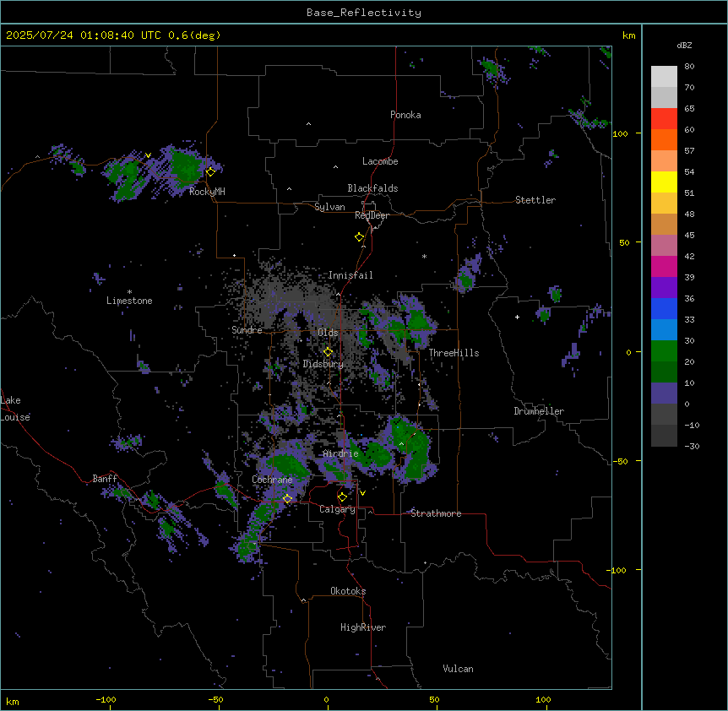The image size is (728, 711).
Task: Click the Airdrie city label
Action: click(x=341, y=453)
